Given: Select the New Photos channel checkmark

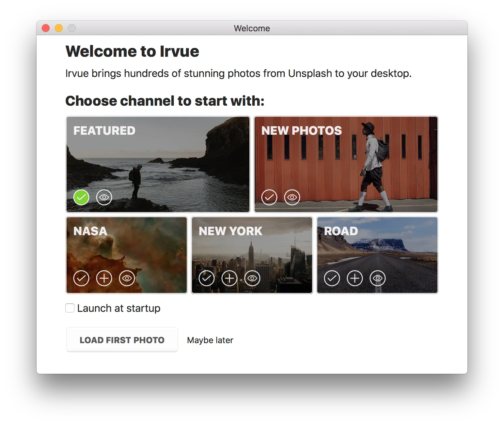Looking at the screenshot, I should [269, 197].
